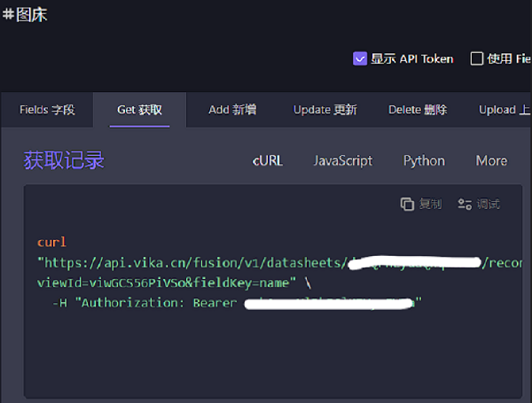Enable the 使用 Field checkbox
This screenshot has width=532, height=403.
pos(477,58)
